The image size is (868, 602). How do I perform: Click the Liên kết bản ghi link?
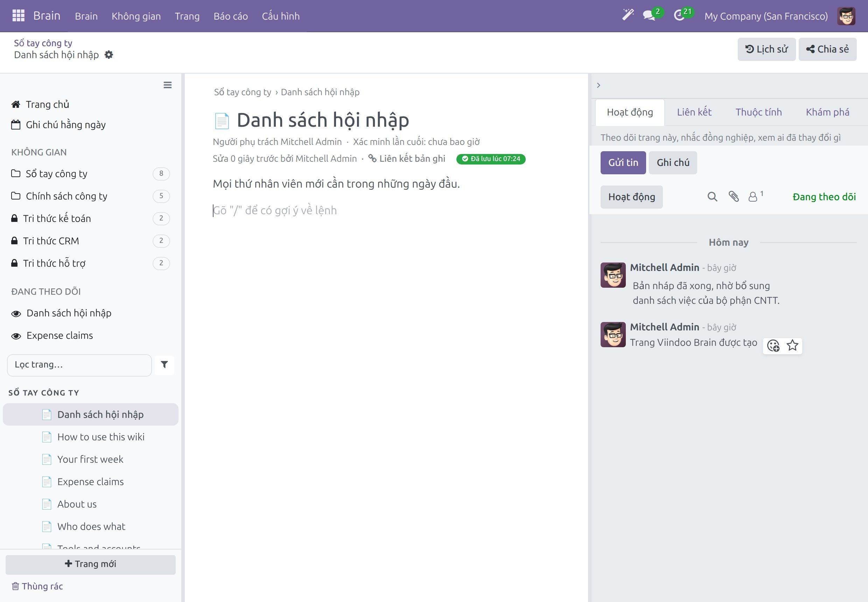(407, 159)
